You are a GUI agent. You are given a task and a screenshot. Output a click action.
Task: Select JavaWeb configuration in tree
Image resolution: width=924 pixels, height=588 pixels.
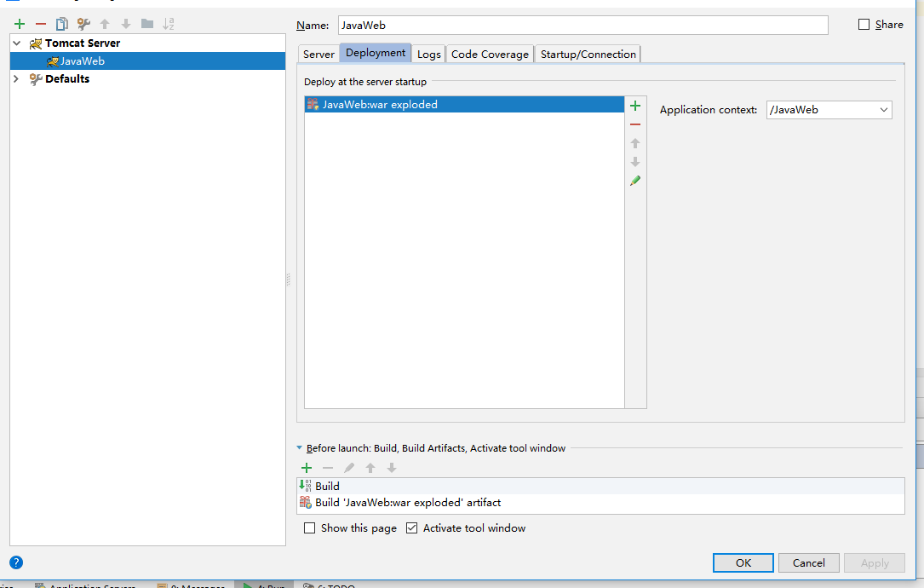click(148, 61)
